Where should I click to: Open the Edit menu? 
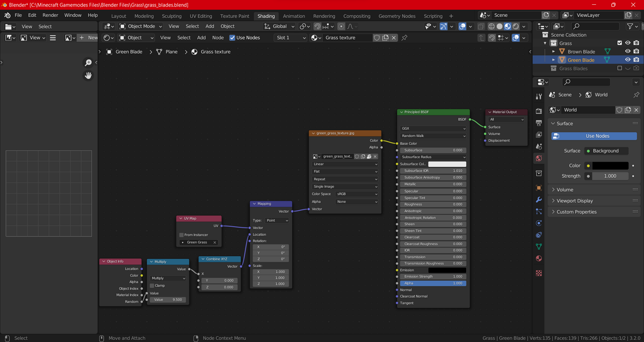(32, 14)
